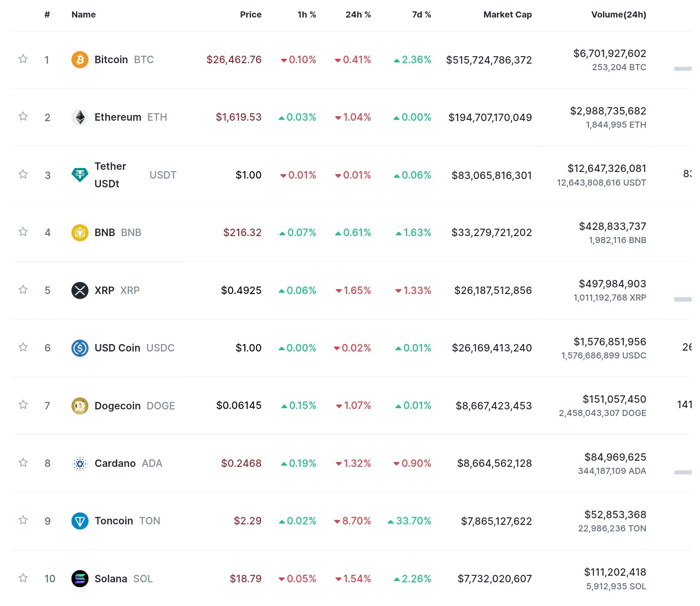The image size is (700, 606).
Task: Click the Solana logo icon
Action: (80, 578)
